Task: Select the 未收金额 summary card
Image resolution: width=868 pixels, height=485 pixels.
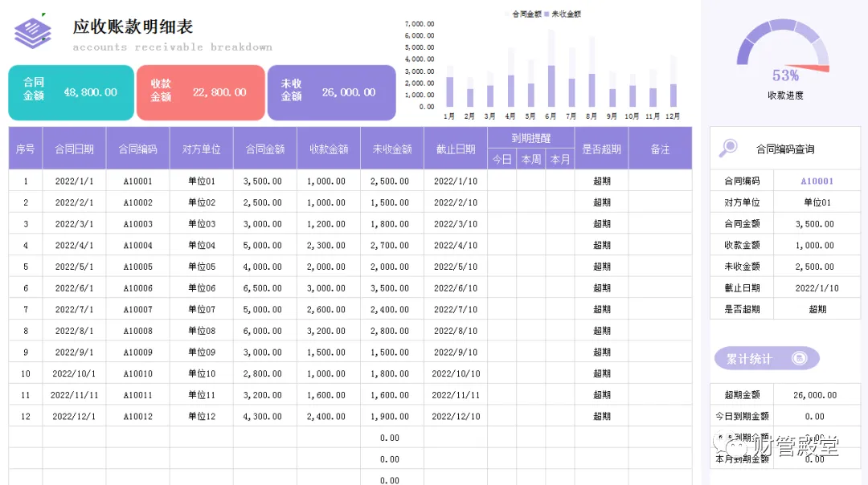Action: (332, 92)
